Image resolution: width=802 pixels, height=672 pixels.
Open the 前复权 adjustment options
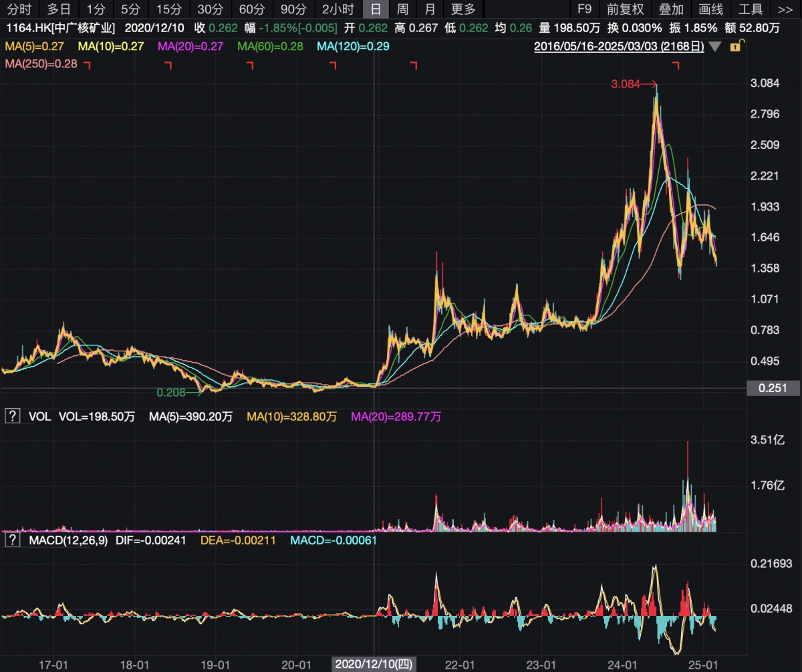(x=626, y=9)
